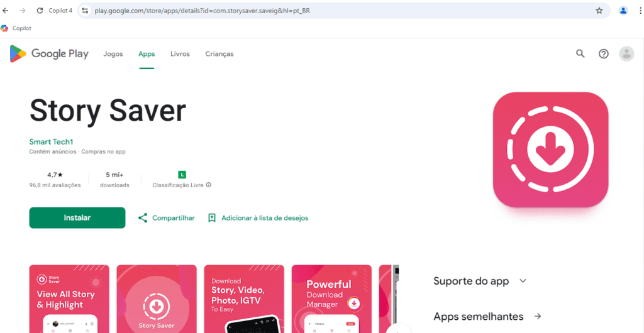Click the Story Saver app icon
The height and width of the screenshot is (333, 644).
(x=550, y=150)
